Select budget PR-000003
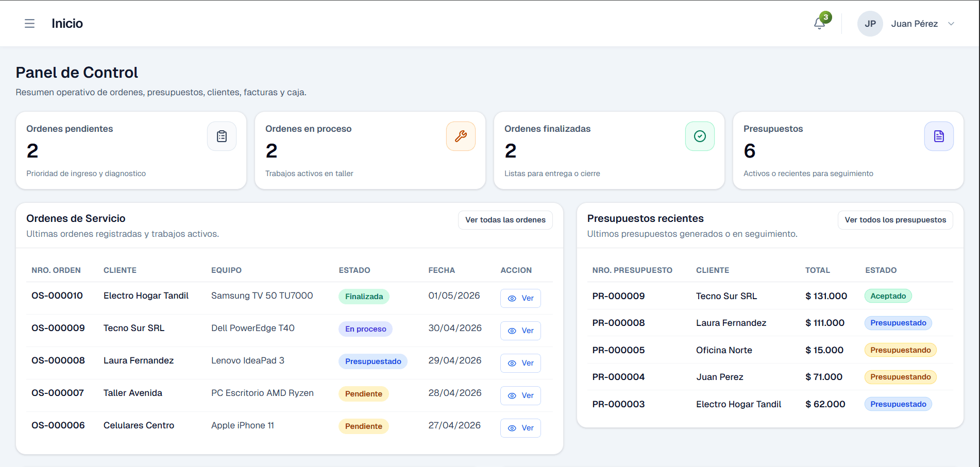This screenshot has width=980, height=467. (x=618, y=404)
